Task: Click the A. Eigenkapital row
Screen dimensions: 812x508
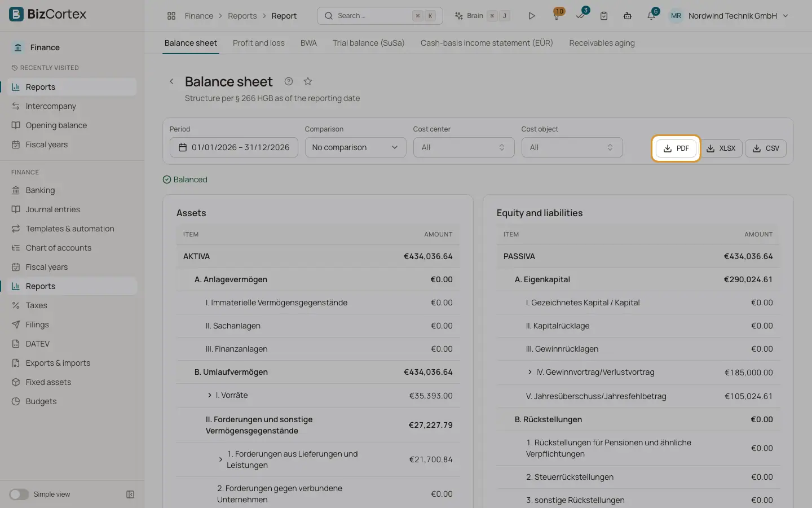Action: (x=638, y=279)
